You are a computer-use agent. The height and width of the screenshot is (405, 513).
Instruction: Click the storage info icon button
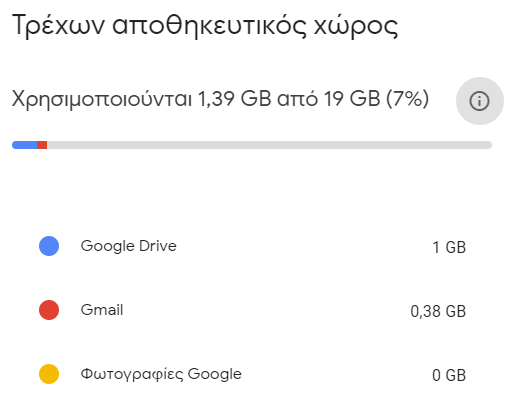coord(479,101)
